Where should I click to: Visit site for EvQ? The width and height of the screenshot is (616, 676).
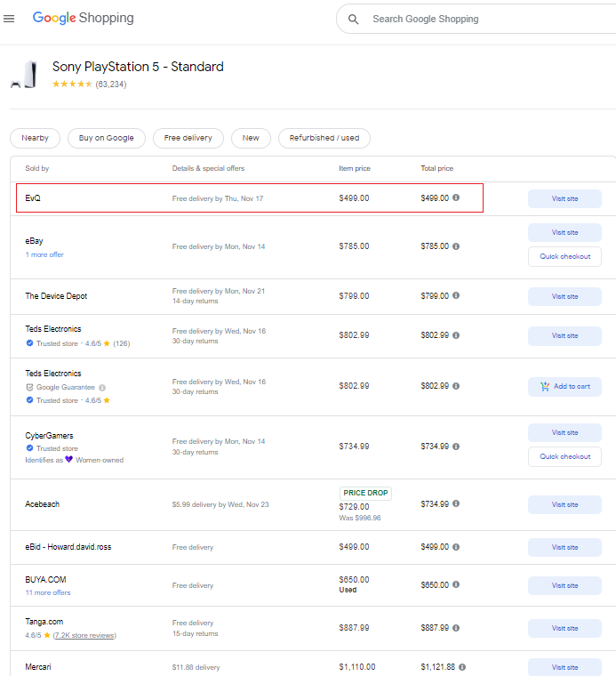pyautogui.click(x=564, y=198)
